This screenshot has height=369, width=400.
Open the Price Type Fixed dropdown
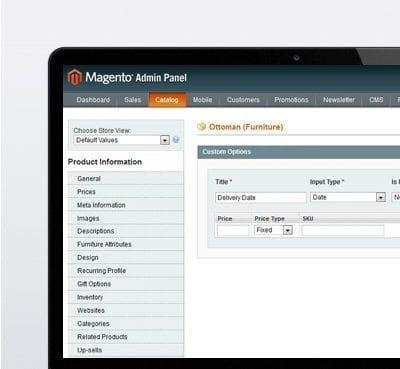coord(273,230)
